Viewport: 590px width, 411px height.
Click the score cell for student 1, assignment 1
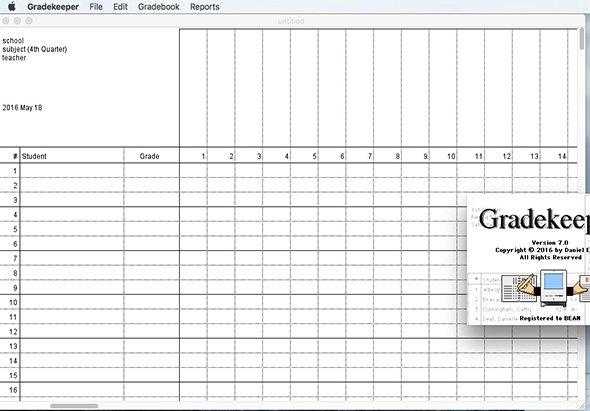(x=193, y=170)
